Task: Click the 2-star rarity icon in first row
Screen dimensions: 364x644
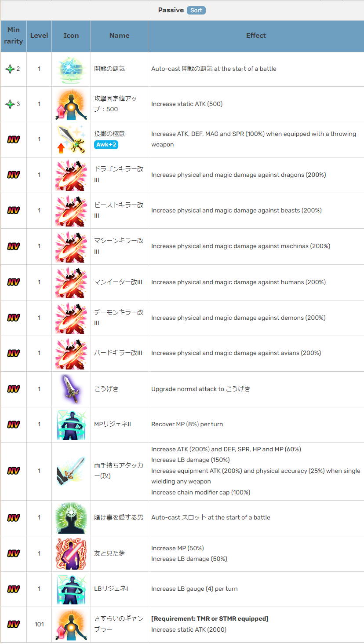Action: pos(10,69)
